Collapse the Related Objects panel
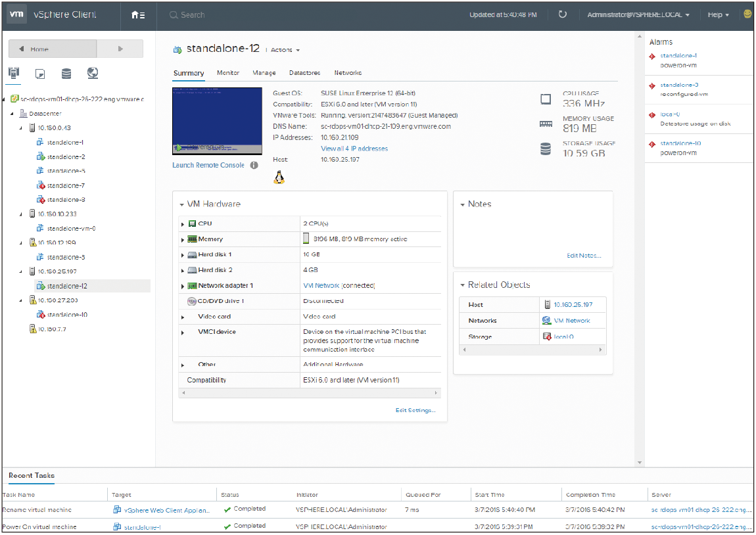The width and height of the screenshot is (756, 535). coord(462,285)
